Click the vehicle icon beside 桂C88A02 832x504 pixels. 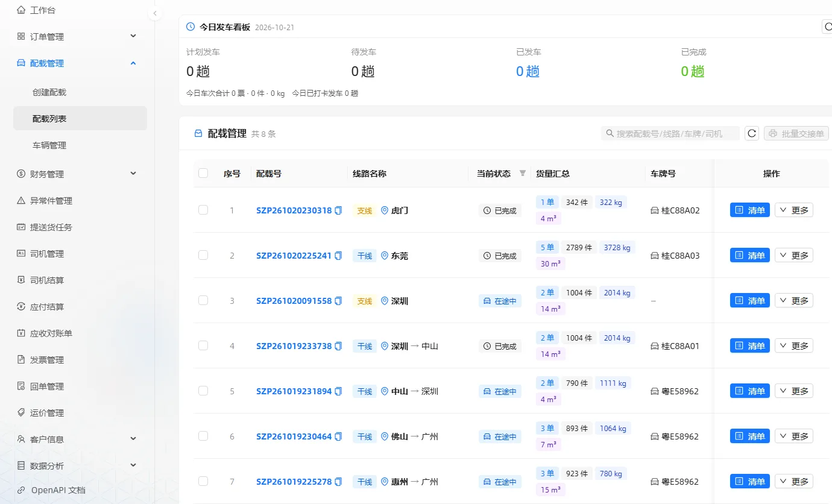point(655,210)
